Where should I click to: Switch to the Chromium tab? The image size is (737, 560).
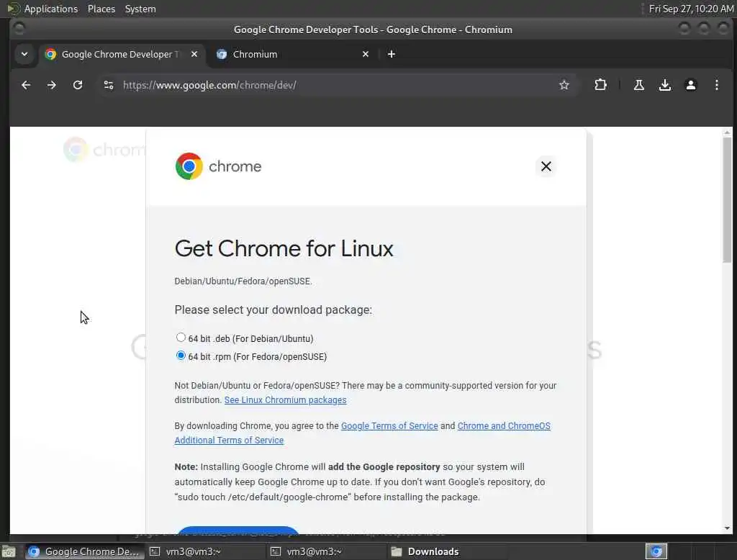point(292,54)
